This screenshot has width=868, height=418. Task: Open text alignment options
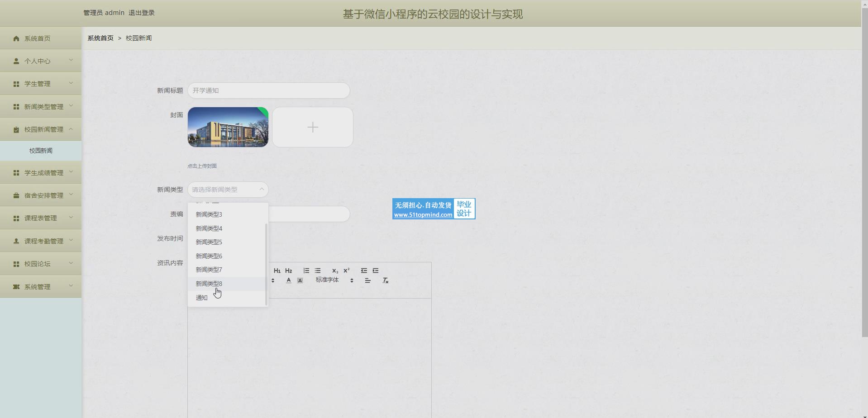coord(367,280)
